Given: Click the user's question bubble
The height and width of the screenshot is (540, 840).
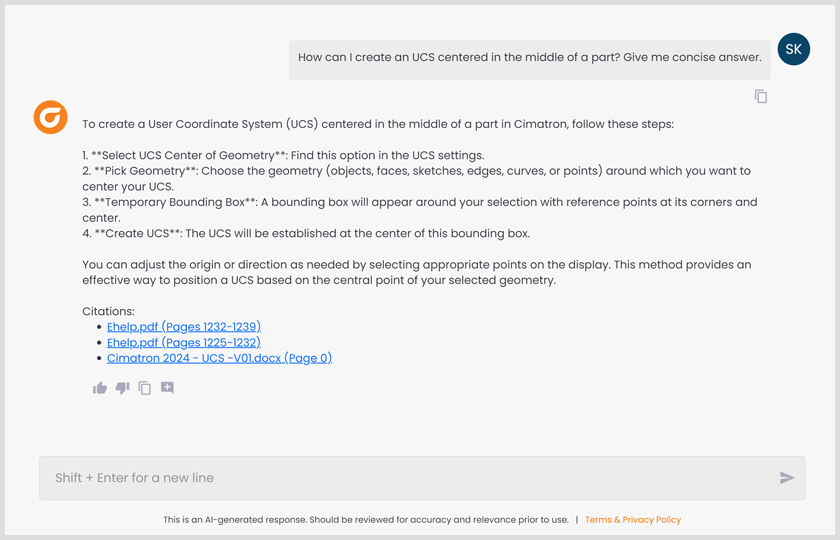Looking at the screenshot, I should click(x=529, y=58).
